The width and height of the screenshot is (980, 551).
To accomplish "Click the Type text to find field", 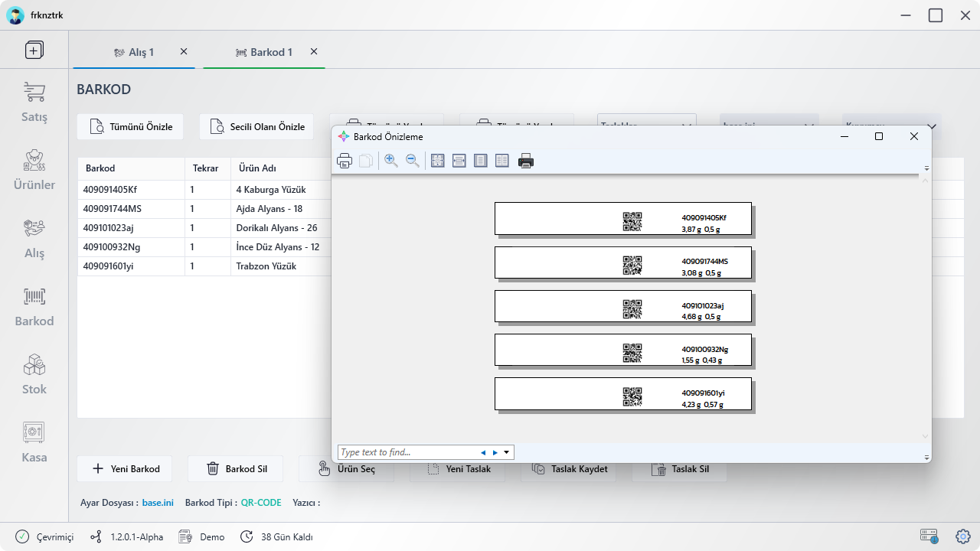I will click(x=407, y=452).
